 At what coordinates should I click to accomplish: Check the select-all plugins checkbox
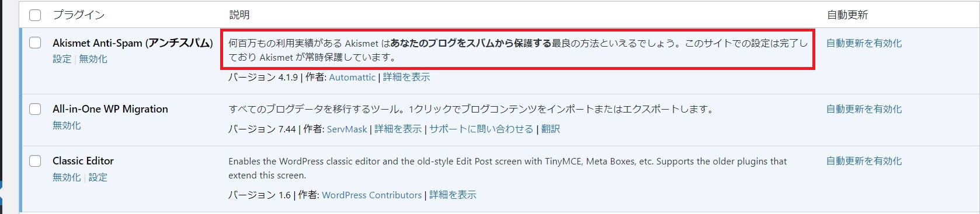[x=35, y=15]
